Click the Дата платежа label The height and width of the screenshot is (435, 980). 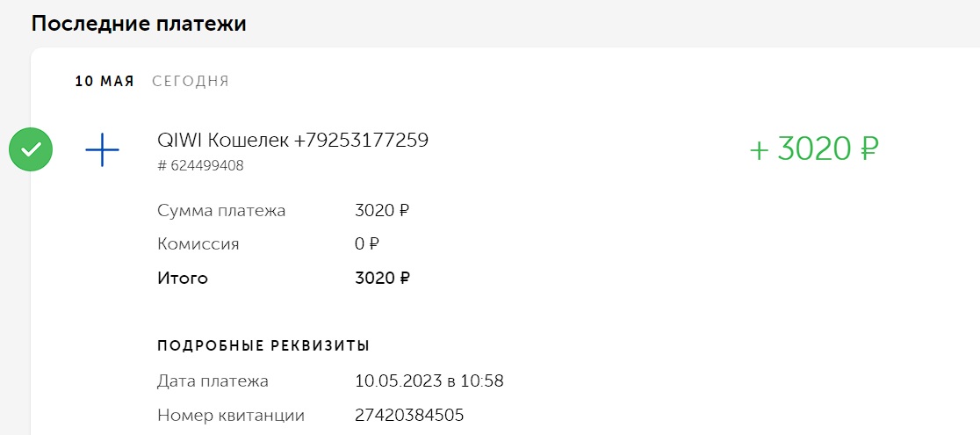213,381
